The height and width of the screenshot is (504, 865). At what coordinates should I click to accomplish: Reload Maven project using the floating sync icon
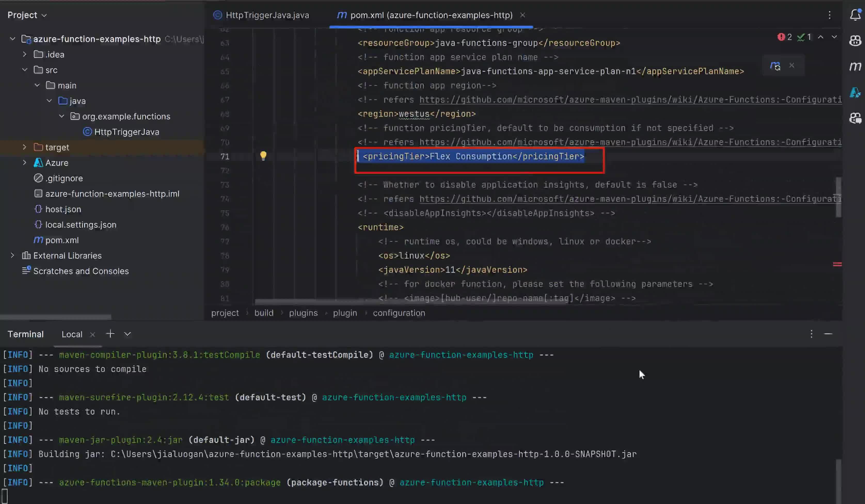point(775,66)
